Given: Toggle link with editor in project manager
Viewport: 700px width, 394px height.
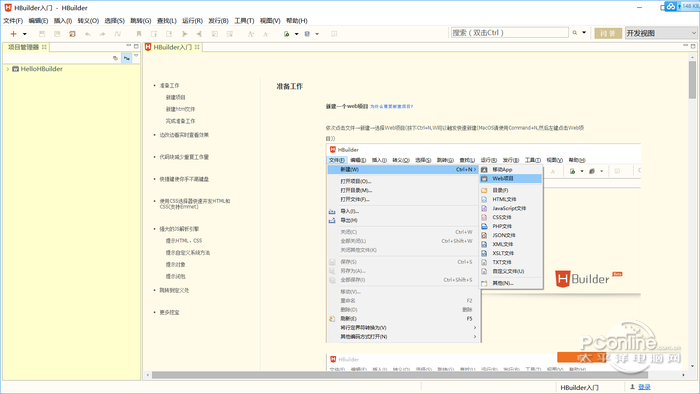Looking at the screenshot, I should click(x=127, y=58).
